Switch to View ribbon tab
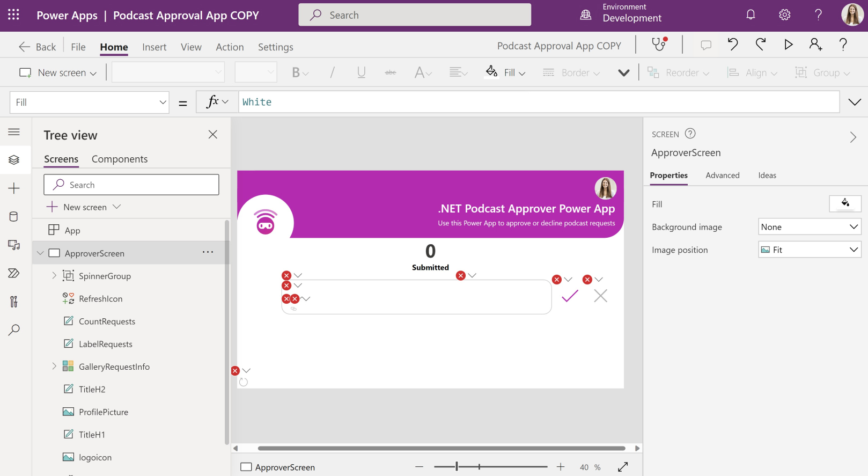The height and width of the screenshot is (476, 868). tap(191, 47)
